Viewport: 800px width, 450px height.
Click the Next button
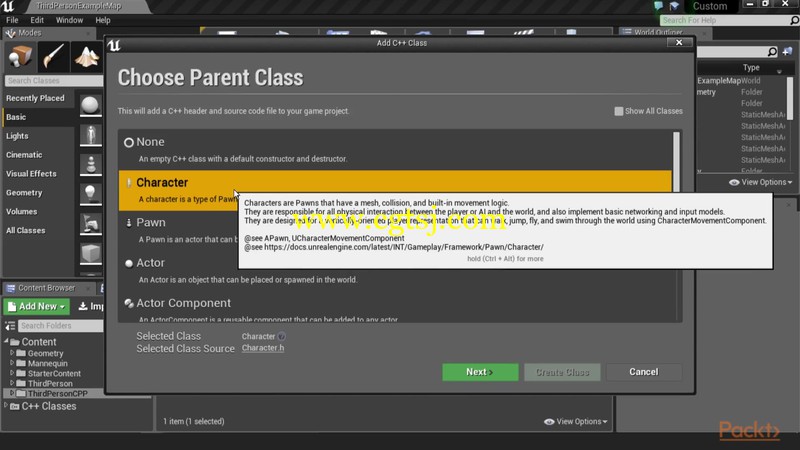point(480,372)
